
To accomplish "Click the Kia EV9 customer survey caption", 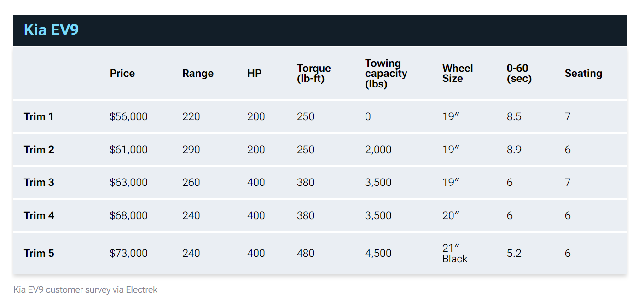I will click(86, 289).
